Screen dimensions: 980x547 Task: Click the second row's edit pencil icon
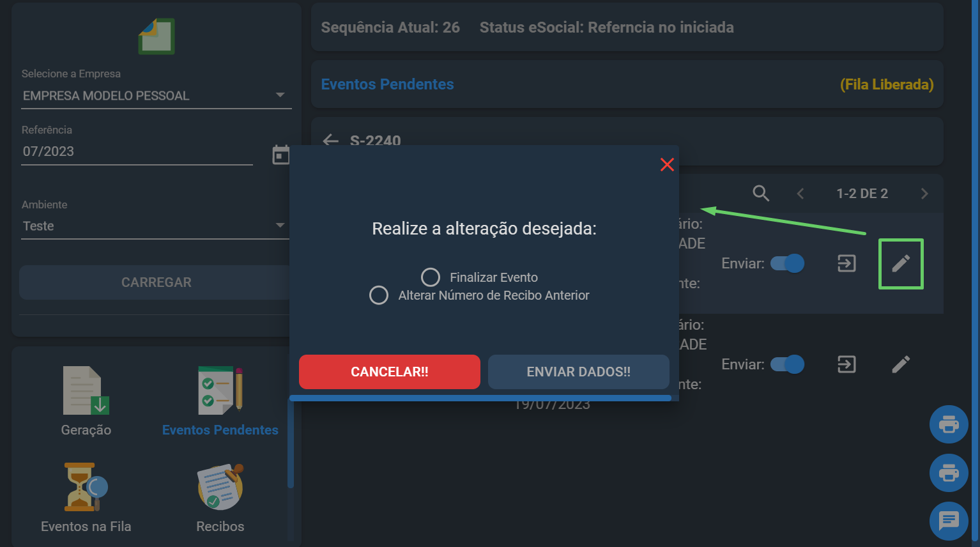pos(901,364)
